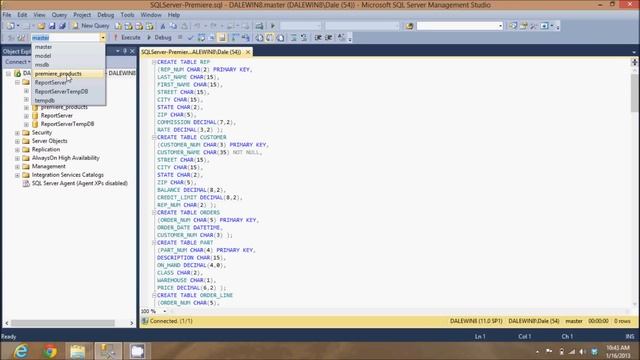Expand the Security folder node
The height and width of the screenshot is (360, 640).
[17, 133]
